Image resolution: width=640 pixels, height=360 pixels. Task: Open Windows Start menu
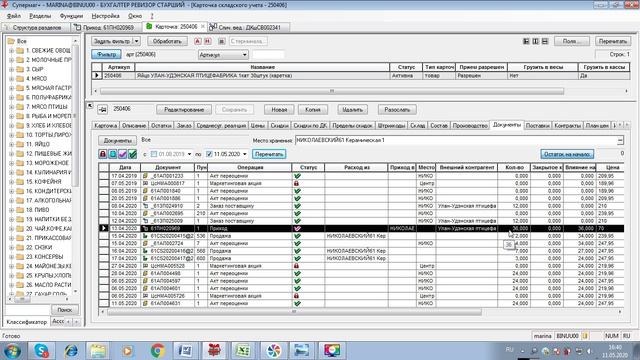tap(12, 351)
